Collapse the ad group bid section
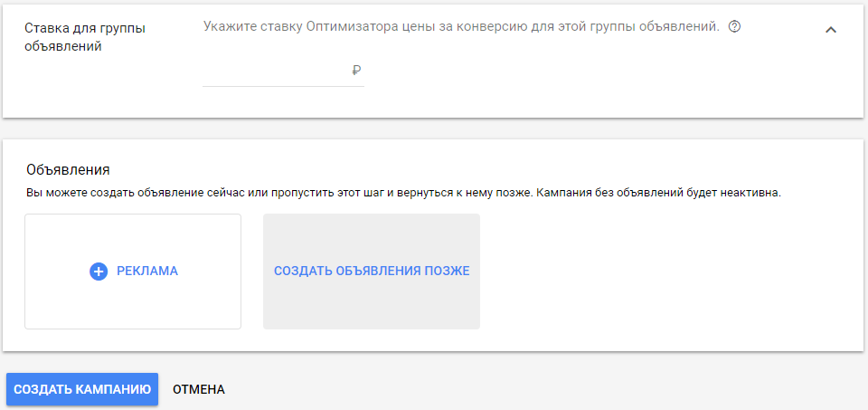 [830, 30]
